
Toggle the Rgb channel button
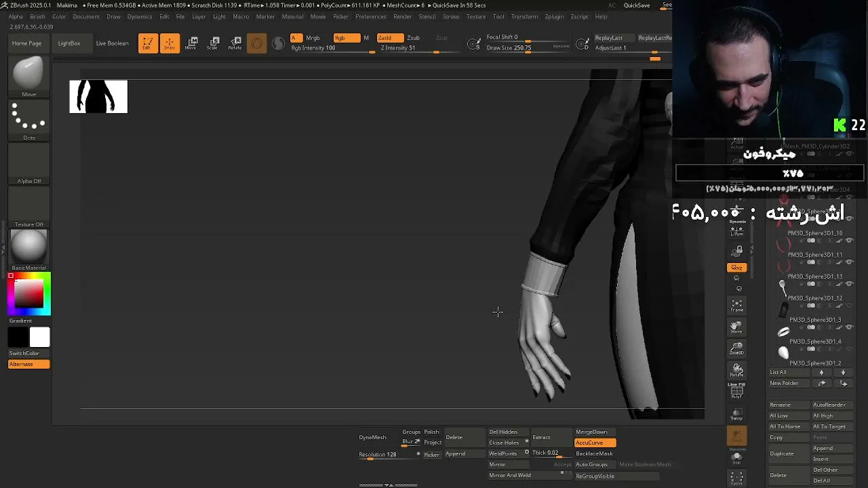point(345,38)
